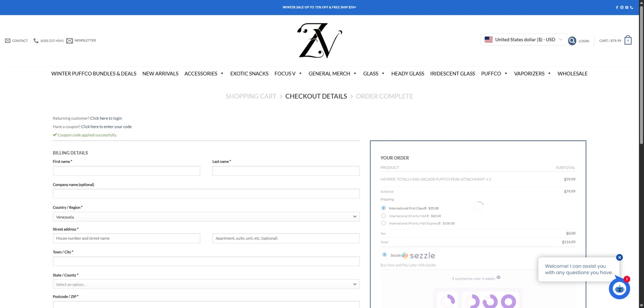
Task: Click 'Coupon code applied successfully.' message
Action: (87, 135)
